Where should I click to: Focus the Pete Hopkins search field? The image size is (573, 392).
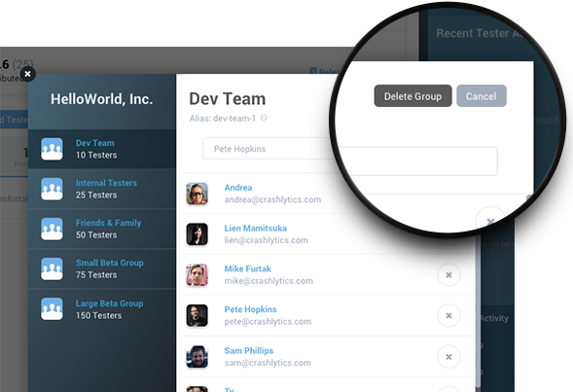tap(269, 149)
